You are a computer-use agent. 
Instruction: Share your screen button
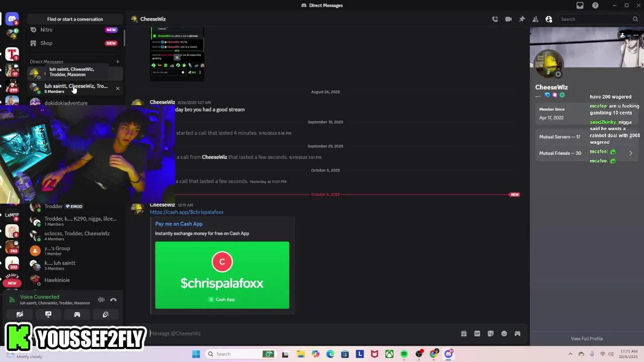point(48,314)
